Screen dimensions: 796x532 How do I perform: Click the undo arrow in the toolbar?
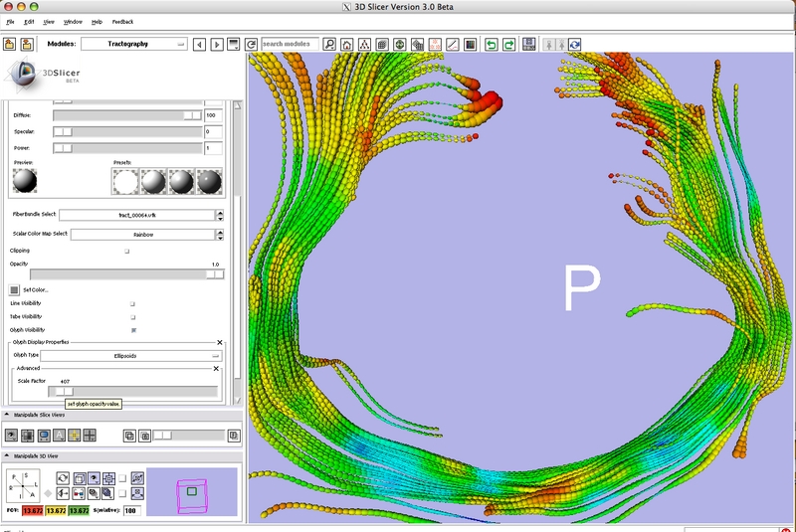click(491, 45)
